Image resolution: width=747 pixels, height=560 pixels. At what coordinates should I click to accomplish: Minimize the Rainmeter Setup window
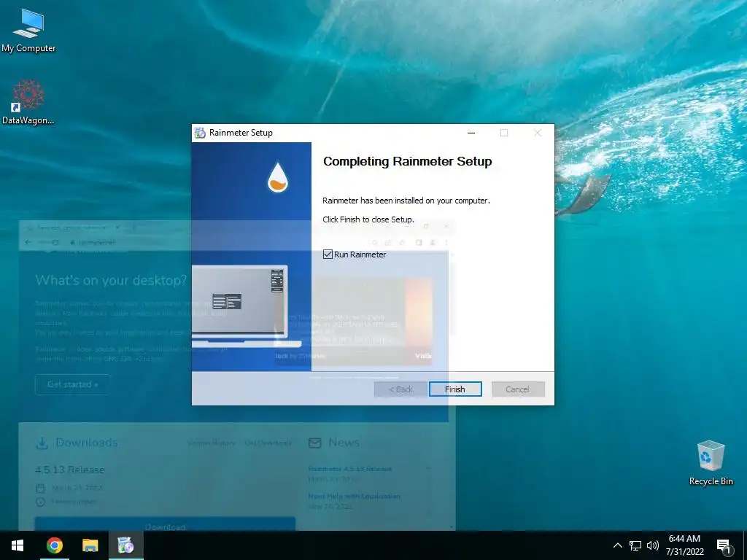pyautogui.click(x=471, y=133)
